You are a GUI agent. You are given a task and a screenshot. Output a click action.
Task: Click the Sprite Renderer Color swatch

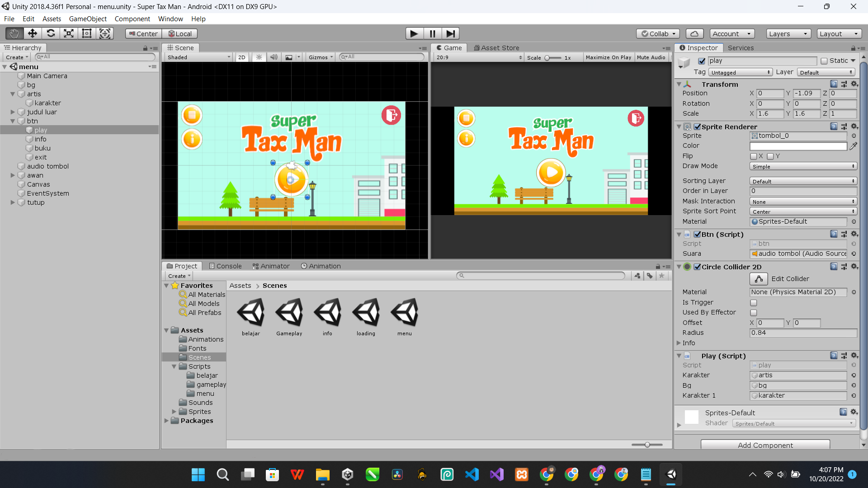[798, 146]
